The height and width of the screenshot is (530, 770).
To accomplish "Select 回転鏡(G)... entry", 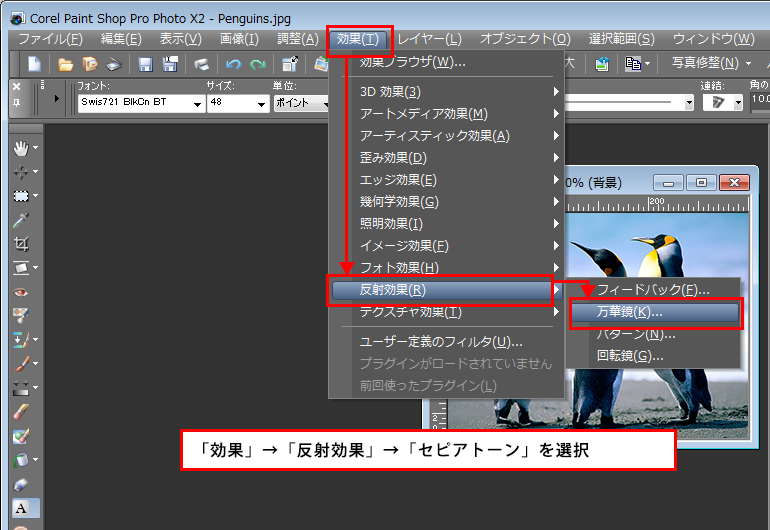I will point(654,356).
